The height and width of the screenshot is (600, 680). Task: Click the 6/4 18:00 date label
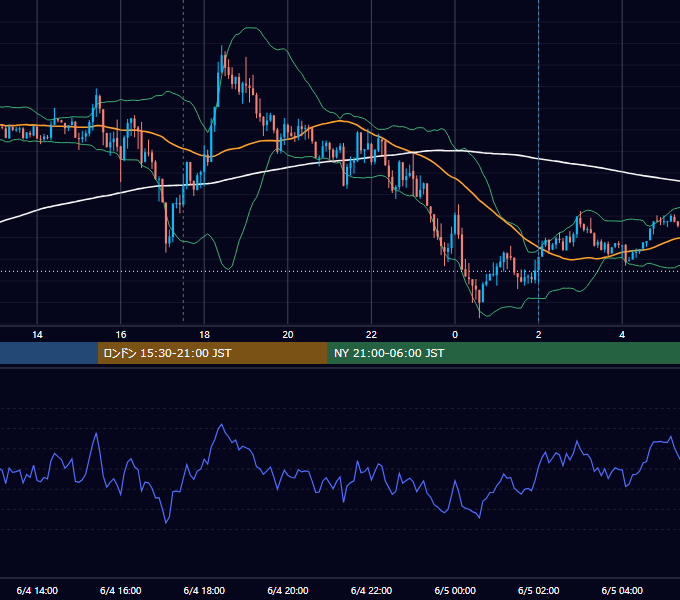[204, 590]
